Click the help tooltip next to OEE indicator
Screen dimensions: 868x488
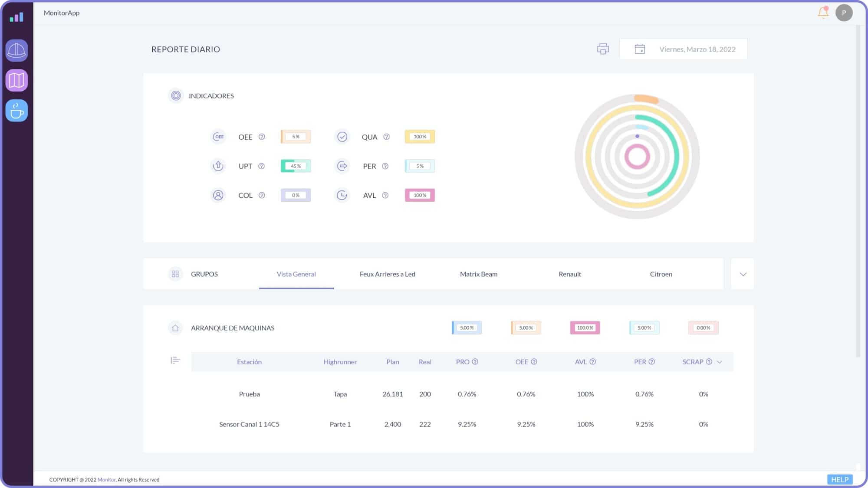coord(262,137)
